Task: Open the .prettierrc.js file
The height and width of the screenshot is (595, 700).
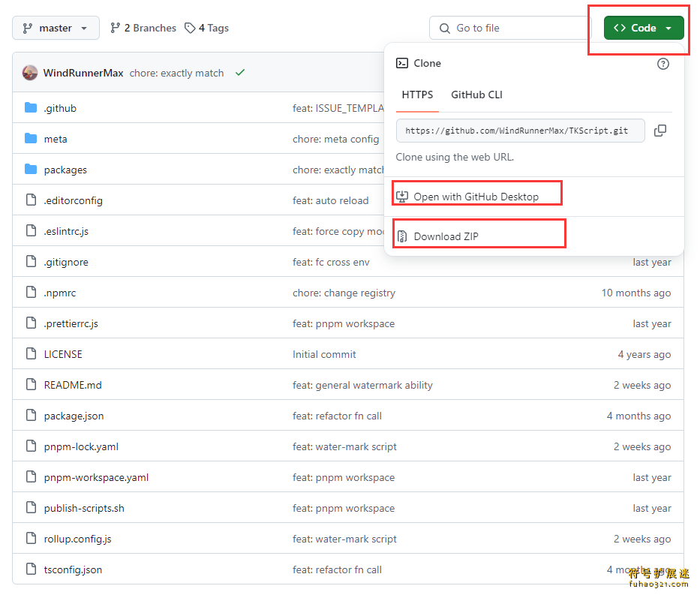Action: [x=71, y=324]
